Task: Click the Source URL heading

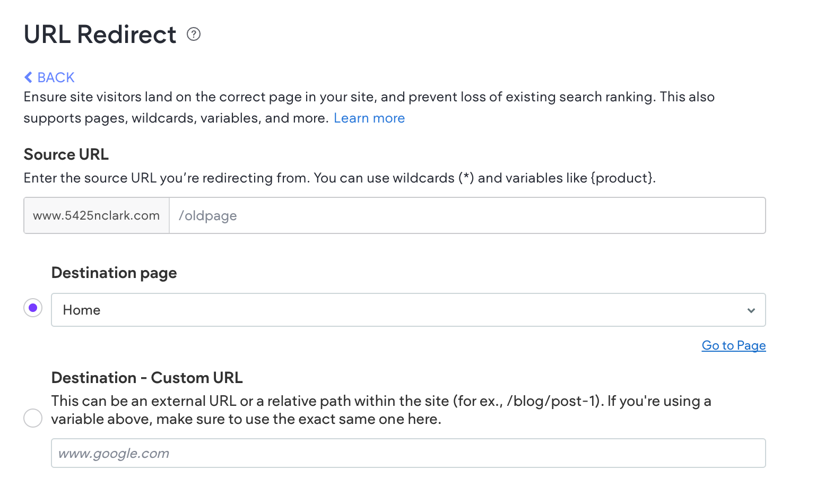Action: point(66,154)
